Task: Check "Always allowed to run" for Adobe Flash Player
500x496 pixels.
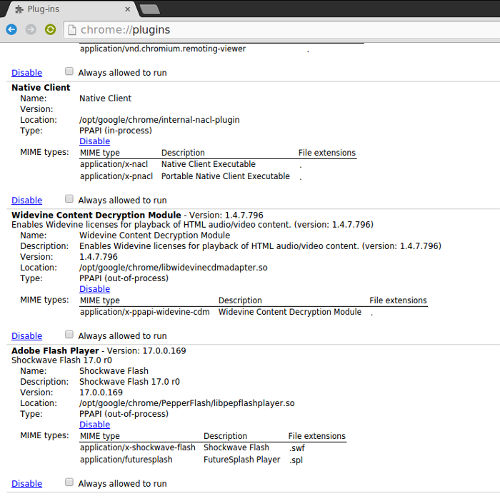Action: pos(69,482)
